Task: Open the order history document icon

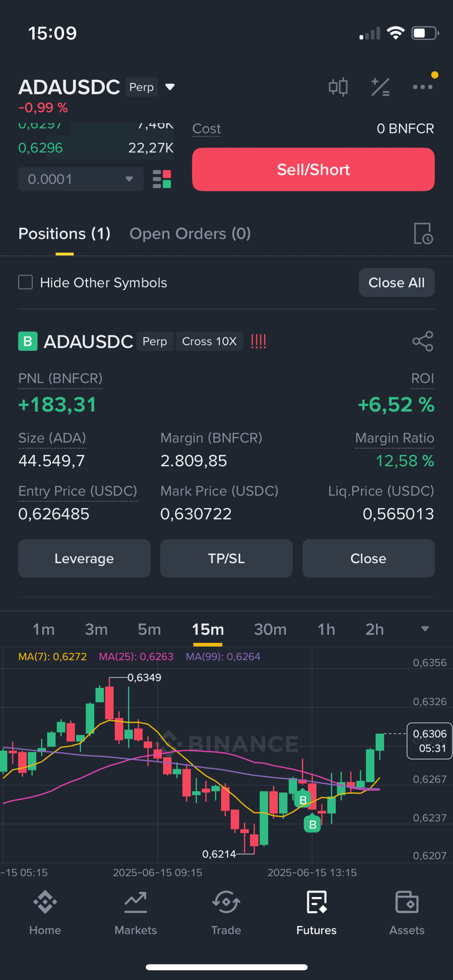Action: (423, 233)
